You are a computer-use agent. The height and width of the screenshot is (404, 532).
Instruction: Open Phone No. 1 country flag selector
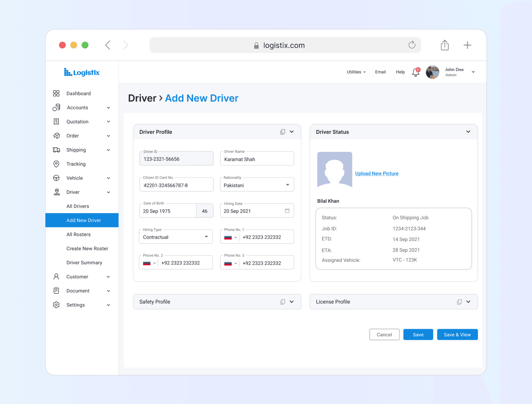(230, 237)
